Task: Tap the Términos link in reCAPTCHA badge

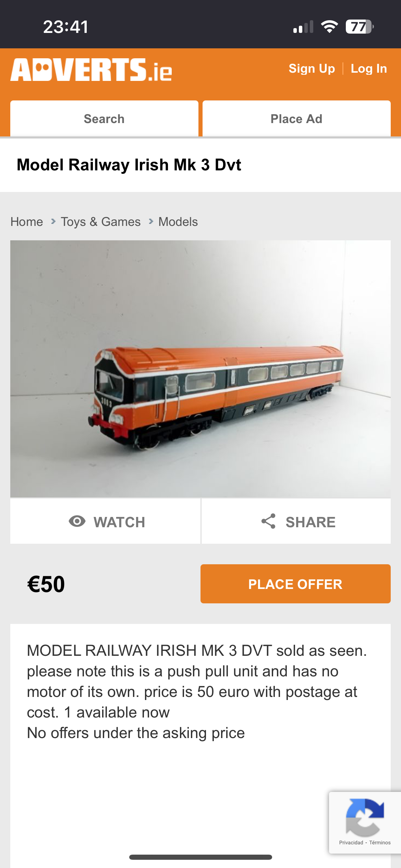Action: tap(380, 843)
